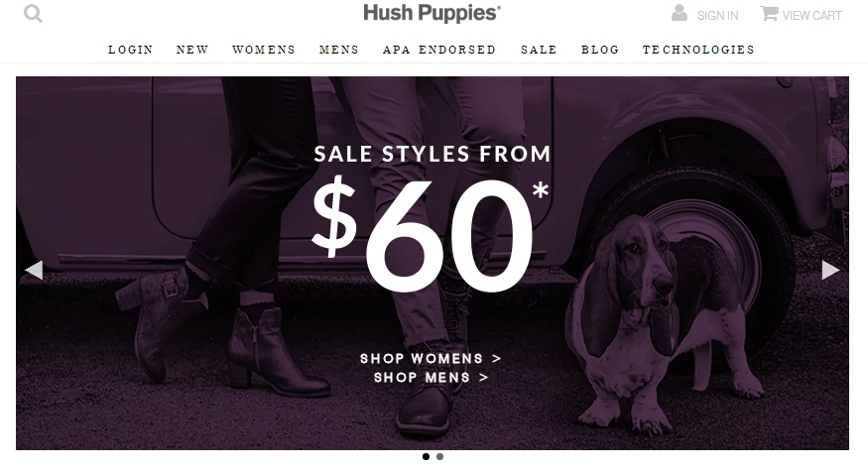The image size is (868, 472).
Task: Select the second carousel dot
Action: pyautogui.click(x=439, y=456)
